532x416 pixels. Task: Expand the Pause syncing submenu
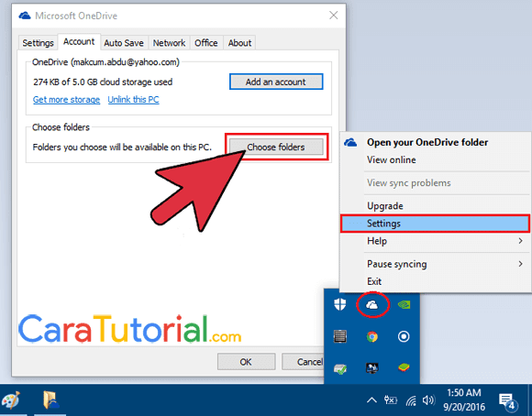click(436, 264)
